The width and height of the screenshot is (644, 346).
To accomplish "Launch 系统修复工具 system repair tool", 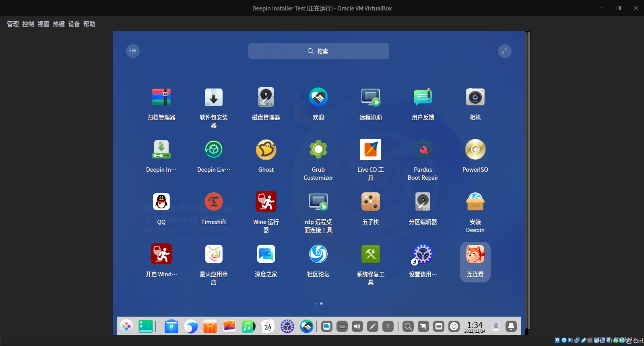I will (x=371, y=254).
